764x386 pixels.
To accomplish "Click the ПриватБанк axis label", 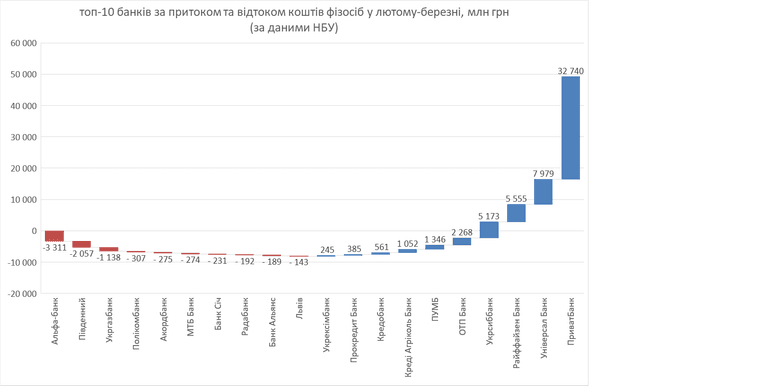I will tap(571, 321).
